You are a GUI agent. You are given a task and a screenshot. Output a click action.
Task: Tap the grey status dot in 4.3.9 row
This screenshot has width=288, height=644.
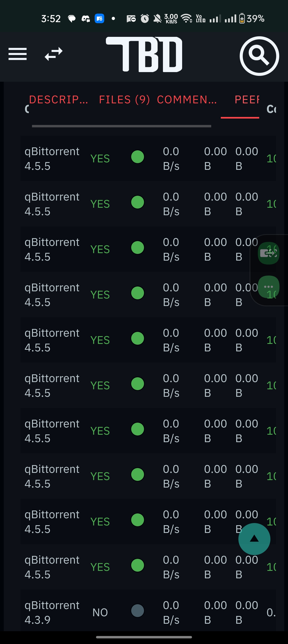138,611
